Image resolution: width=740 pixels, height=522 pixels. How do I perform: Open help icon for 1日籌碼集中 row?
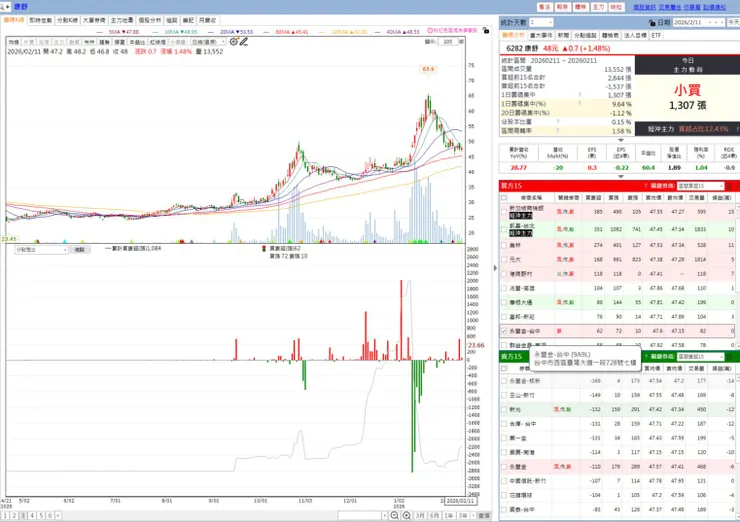point(580,95)
